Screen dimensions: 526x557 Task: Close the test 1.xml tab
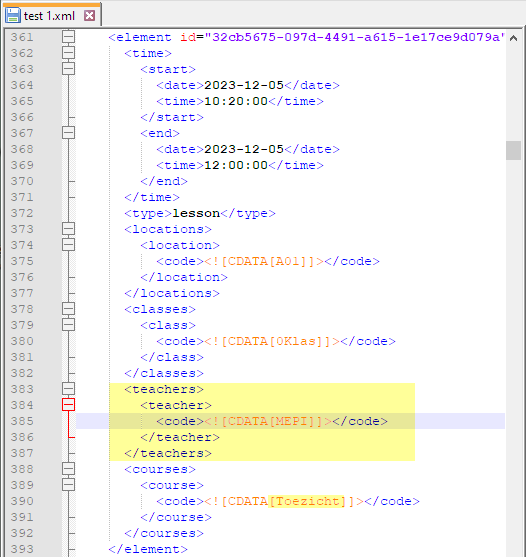(x=90, y=16)
